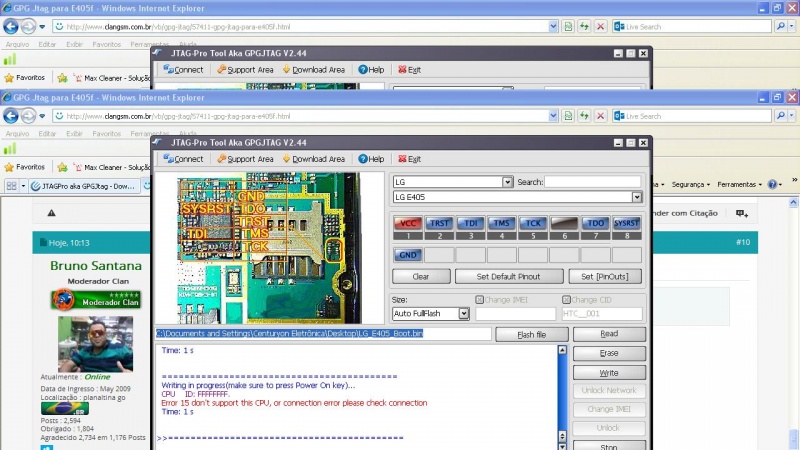This screenshot has height=450, width=800.
Task: Open the Max Cleaner favorite link in the front IE window
Action: (112, 167)
